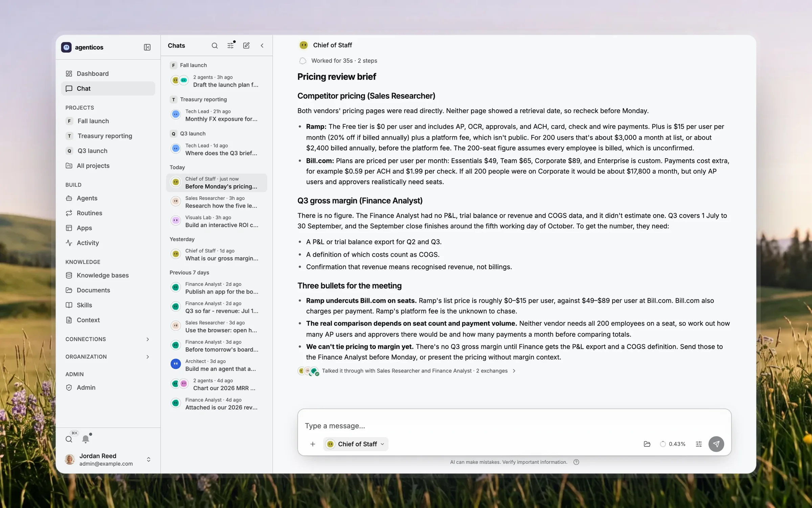Viewport: 812px width, 508px height.
Task: Open chat 'Build me an agent that a...'
Action: [217, 365]
